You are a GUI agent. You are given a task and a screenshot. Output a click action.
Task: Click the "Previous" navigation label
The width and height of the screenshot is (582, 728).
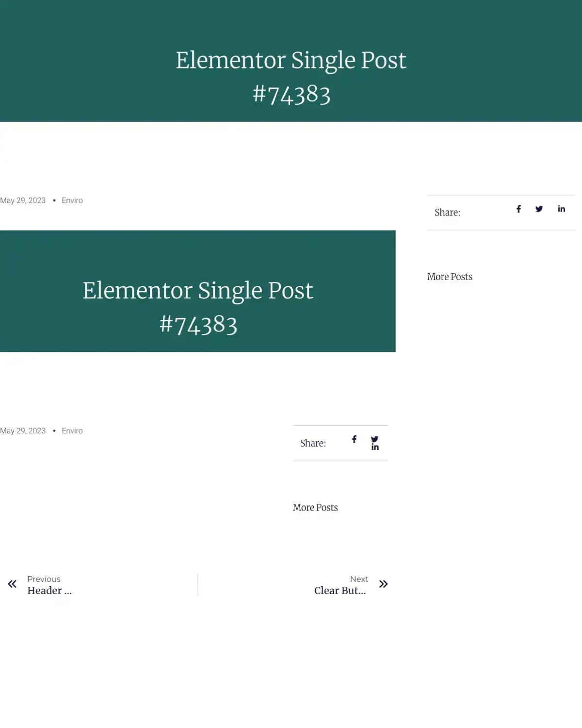(44, 579)
